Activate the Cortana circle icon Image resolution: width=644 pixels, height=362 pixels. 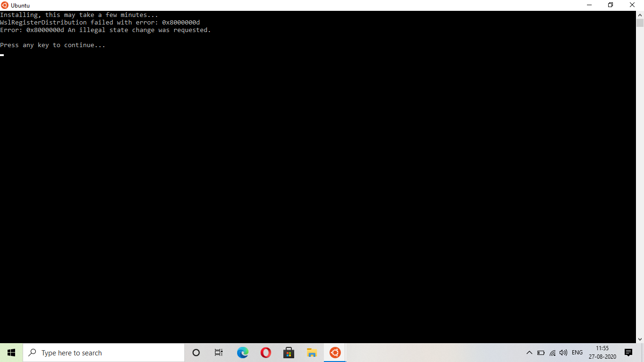196,352
